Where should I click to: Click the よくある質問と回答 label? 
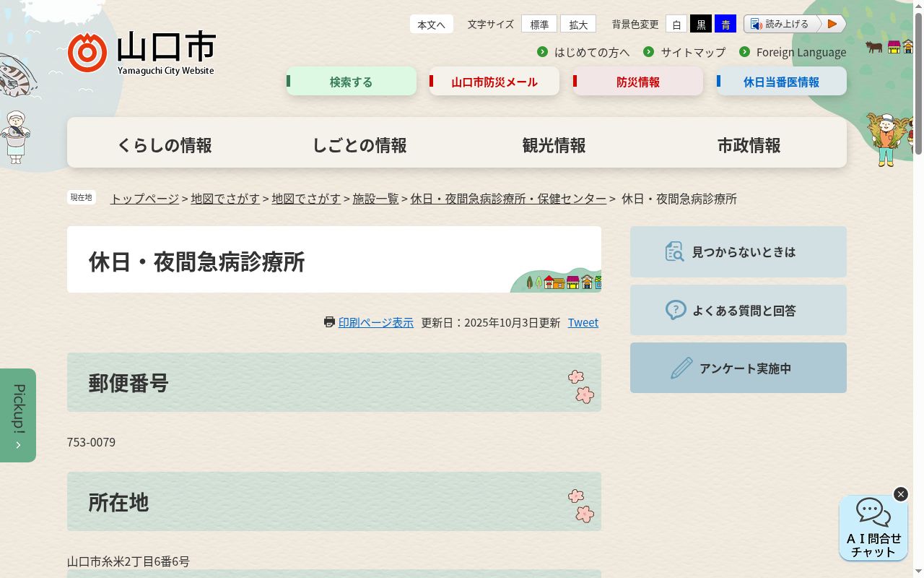click(x=744, y=310)
